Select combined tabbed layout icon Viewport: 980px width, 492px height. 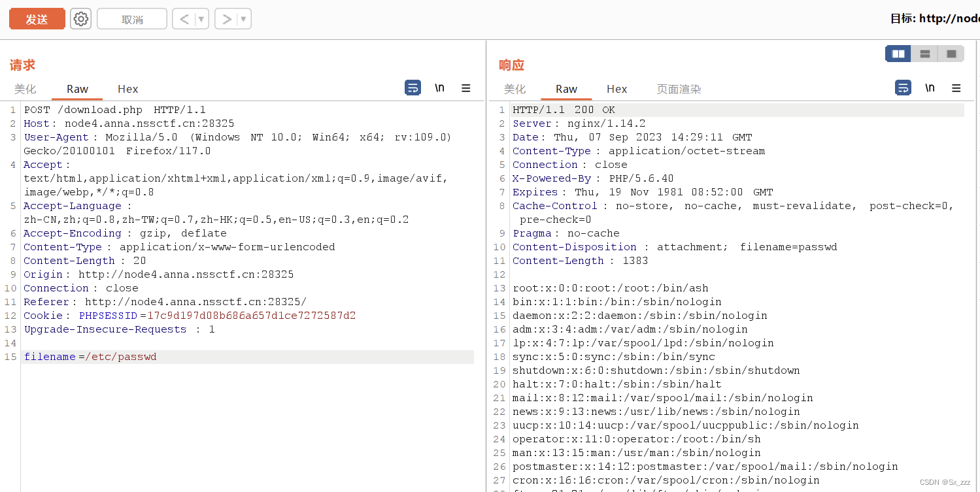coord(951,54)
